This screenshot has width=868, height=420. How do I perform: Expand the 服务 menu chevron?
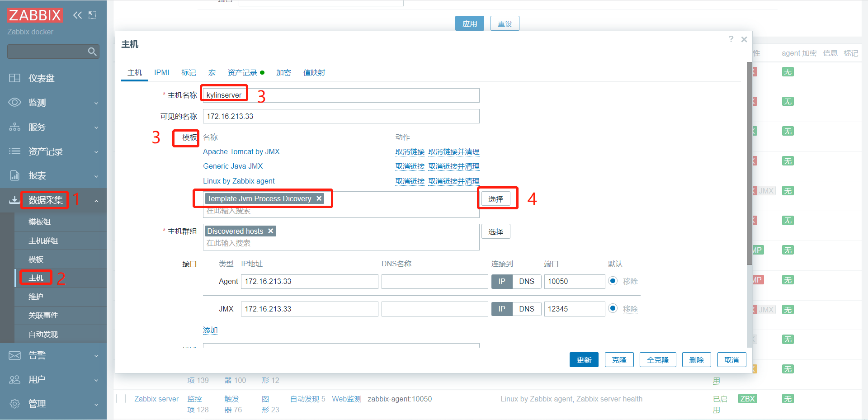point(96,127)
